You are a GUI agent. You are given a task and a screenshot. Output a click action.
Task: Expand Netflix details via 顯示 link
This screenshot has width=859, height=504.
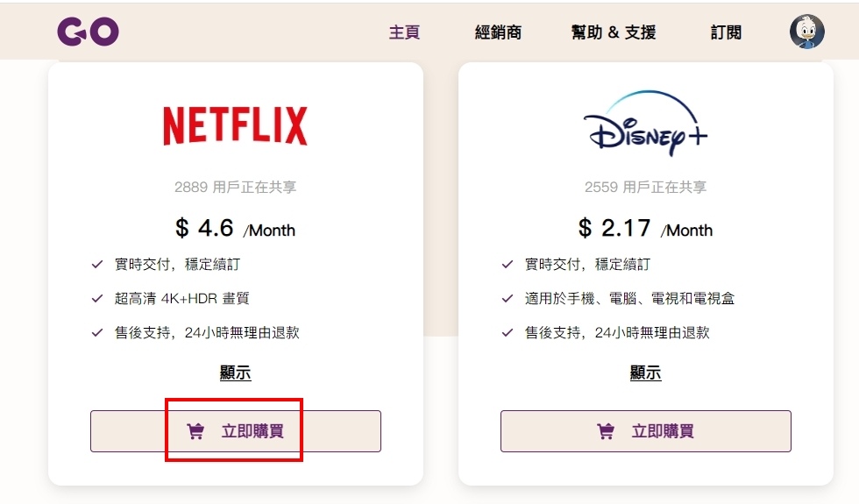point(236,373)
